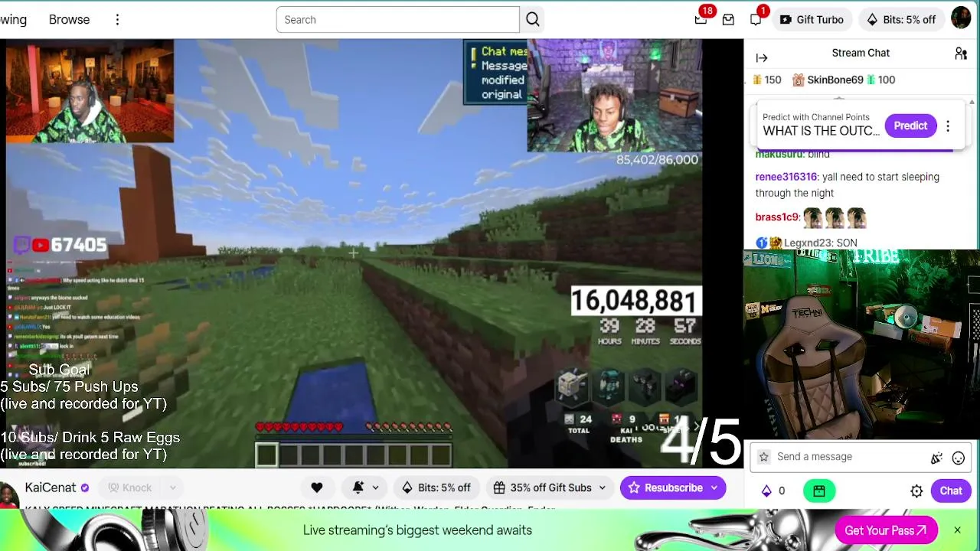The height and width of the screenshot is (551, 980).
Task: Click the top bar Bits: 5% off button
Action: (901, 20)
